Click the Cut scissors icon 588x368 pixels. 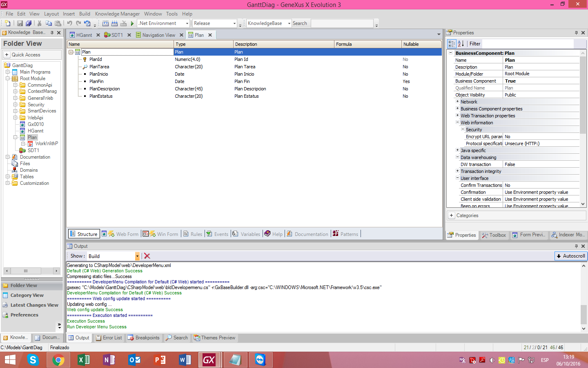click(40, 23)
